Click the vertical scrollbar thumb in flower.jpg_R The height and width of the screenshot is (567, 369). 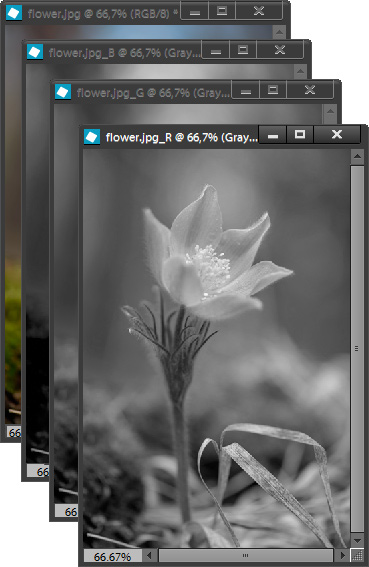point(357,349)
